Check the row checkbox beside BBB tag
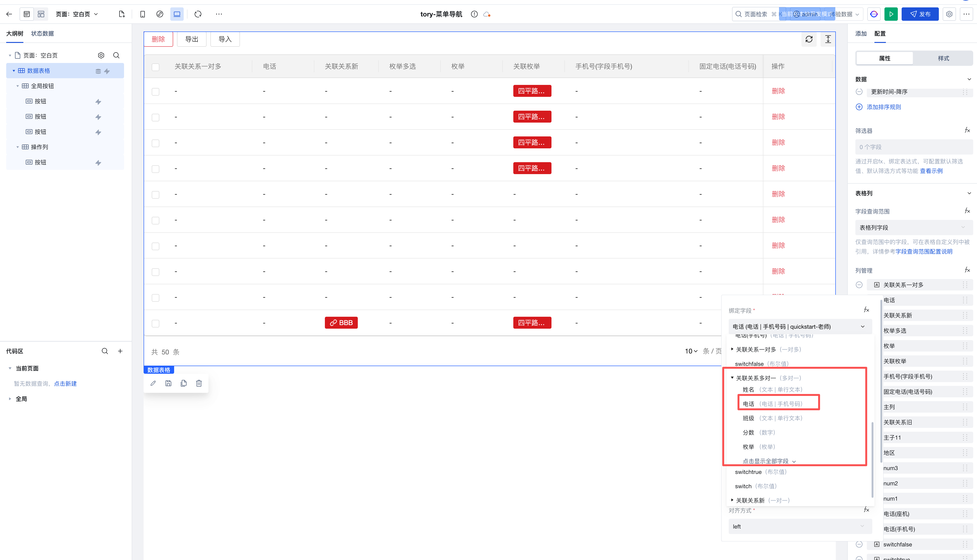Screen dimensions: 977x560 point(155,323)
